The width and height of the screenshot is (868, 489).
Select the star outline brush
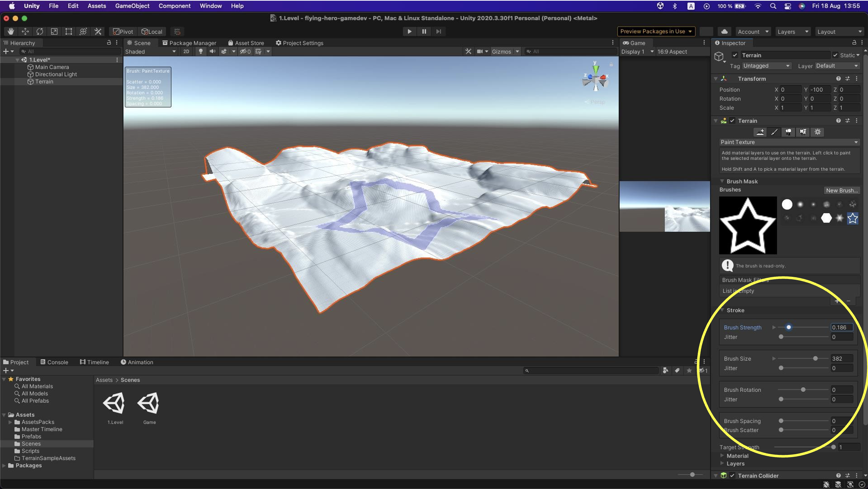pos(853,218)
